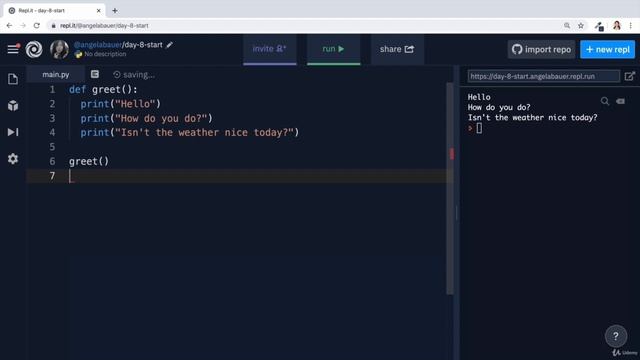Open the help question mark button
Image resolution: width=640 pixels, height=360 pixels.
pos(616,336)
